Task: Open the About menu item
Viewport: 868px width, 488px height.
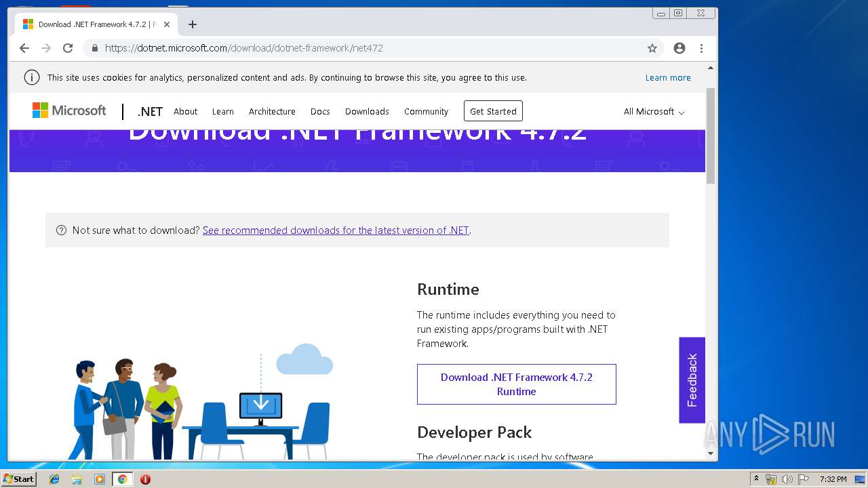Action: tap(185, 111)
